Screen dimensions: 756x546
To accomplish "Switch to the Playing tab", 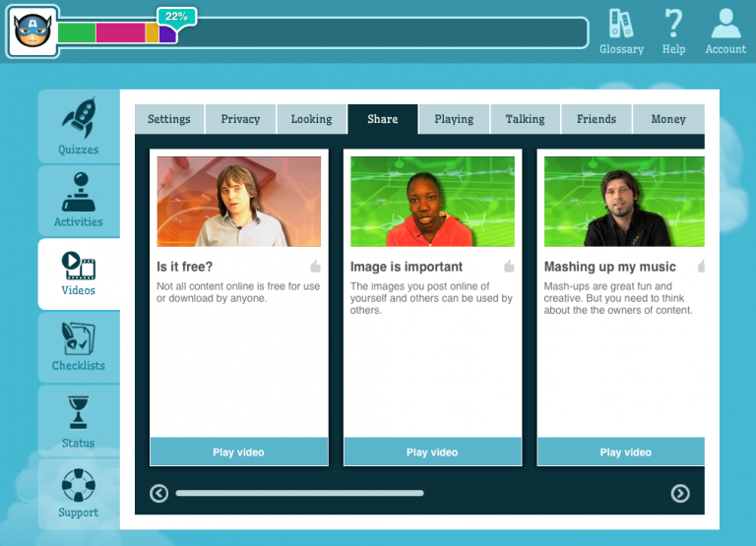I will 454,119.
